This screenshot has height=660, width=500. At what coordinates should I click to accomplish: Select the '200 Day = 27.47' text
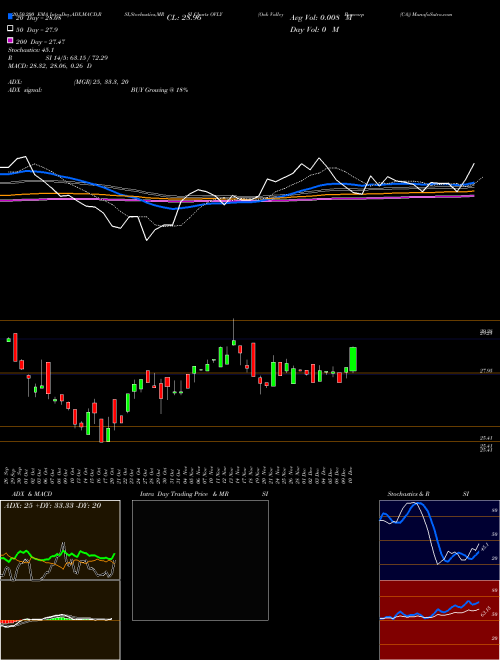(40, 42)
